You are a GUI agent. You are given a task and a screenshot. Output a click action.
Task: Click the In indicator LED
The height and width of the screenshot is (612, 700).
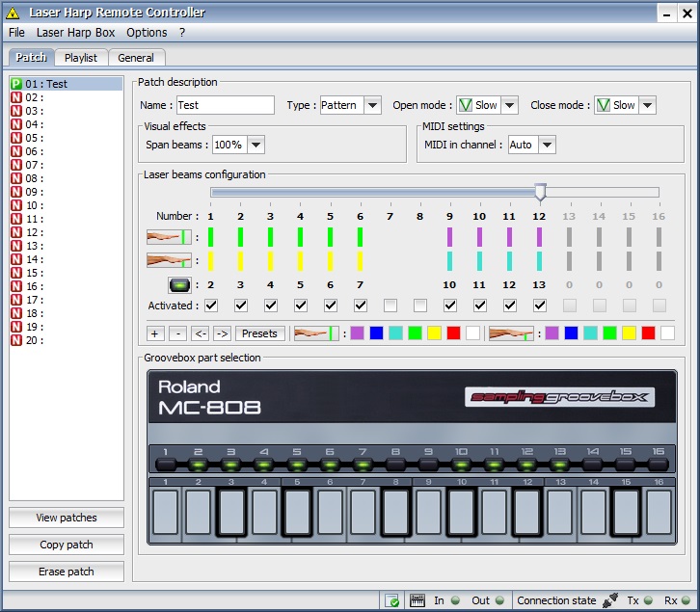click(x=455, y=600)
